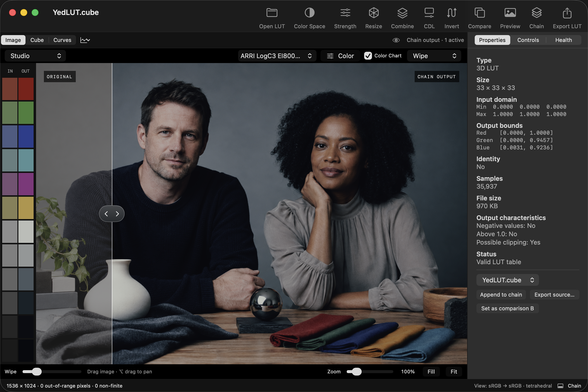Click the yellow minimize window button
Screen dimensions: 588x392
pyautogui.click(x=24, y=13)
